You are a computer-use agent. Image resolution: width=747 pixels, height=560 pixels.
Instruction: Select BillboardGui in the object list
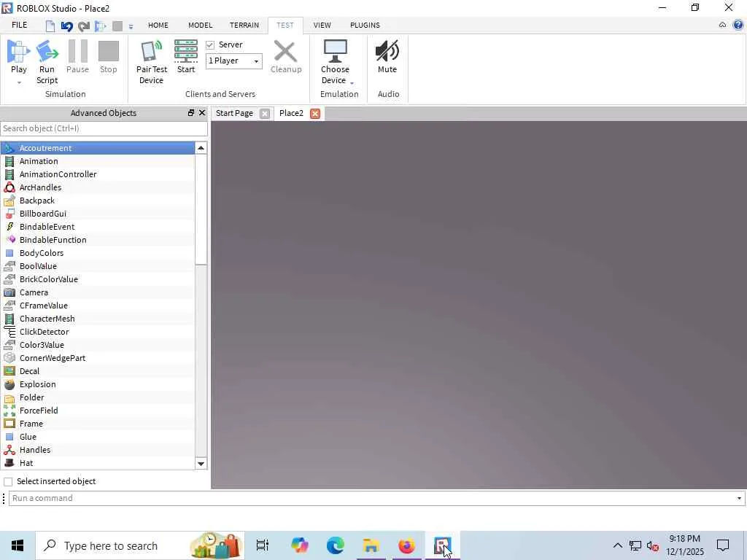[x=98, y=214]
